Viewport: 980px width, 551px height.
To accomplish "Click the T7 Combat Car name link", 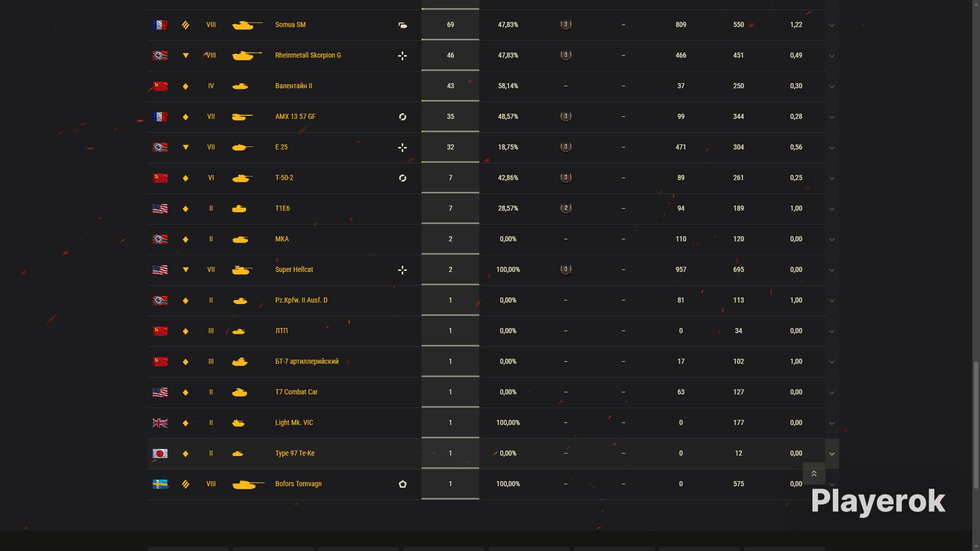I will pyautogui.click(x=296, y=392).
